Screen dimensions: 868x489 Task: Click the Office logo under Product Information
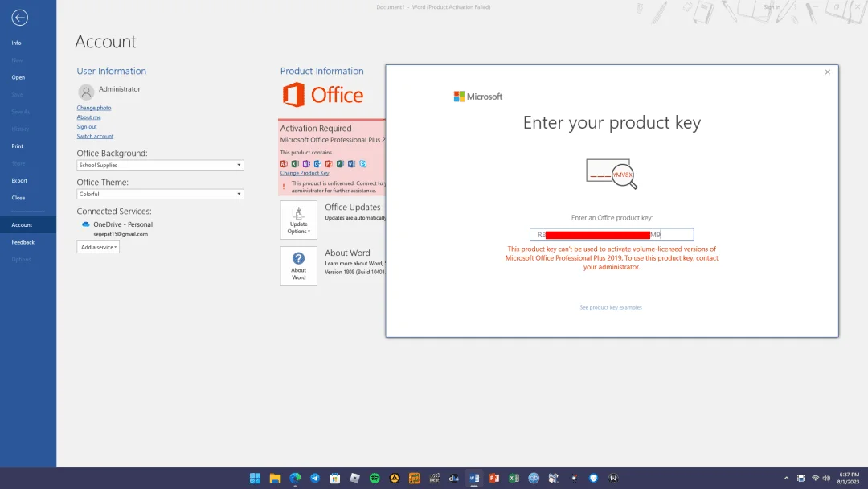323,95
